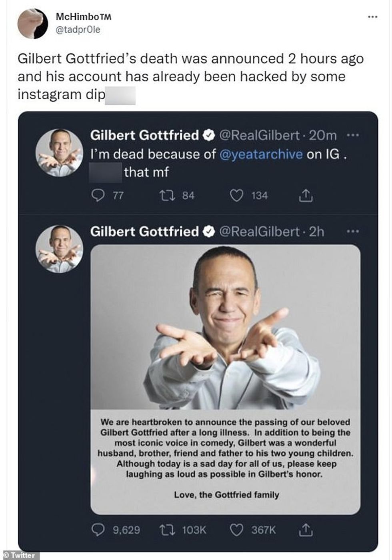Like the tweet with 134 likes

pyautogui.click(x=236, y=195)
